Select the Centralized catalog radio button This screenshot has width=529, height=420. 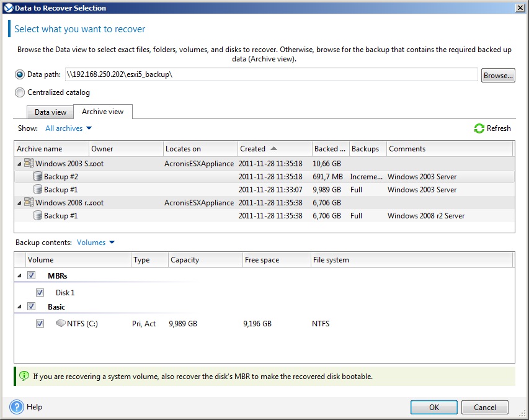[x=20, y=92]
